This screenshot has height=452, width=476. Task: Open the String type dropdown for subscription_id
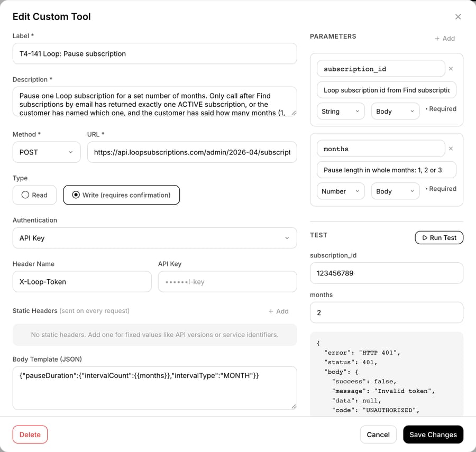pos(341,112)
